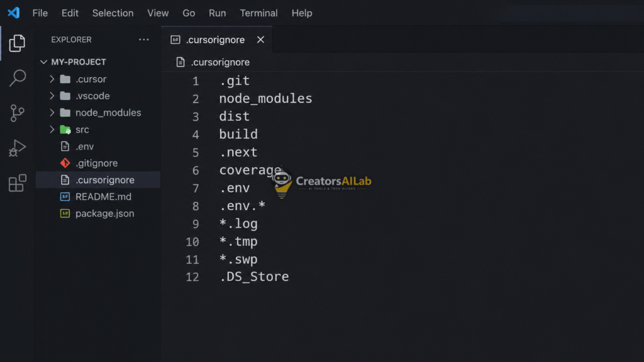Viewport: 644px width, 362px height.
Task: Click the green src folder icon
Action: click(65, 129)
